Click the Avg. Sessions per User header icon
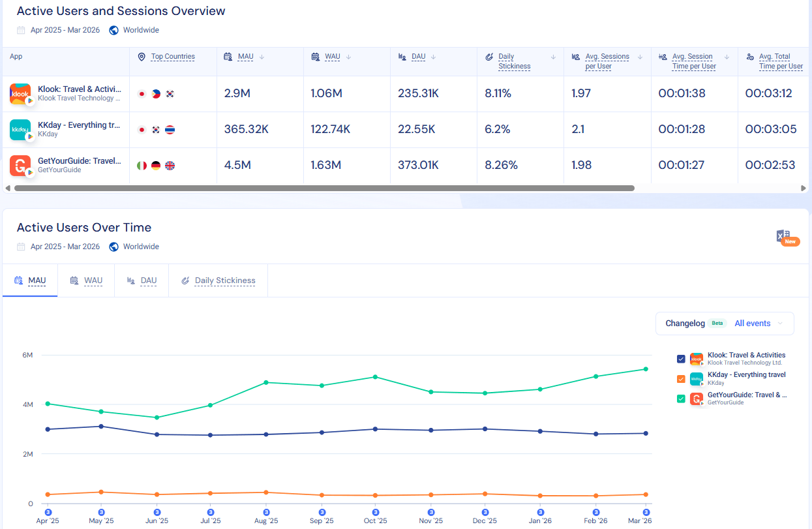 click(x=576, y=57)
